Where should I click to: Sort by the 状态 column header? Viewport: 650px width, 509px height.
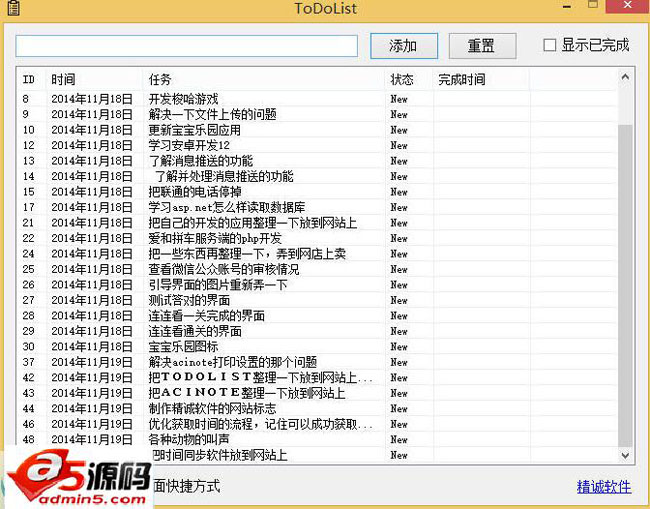click(401, 79)
